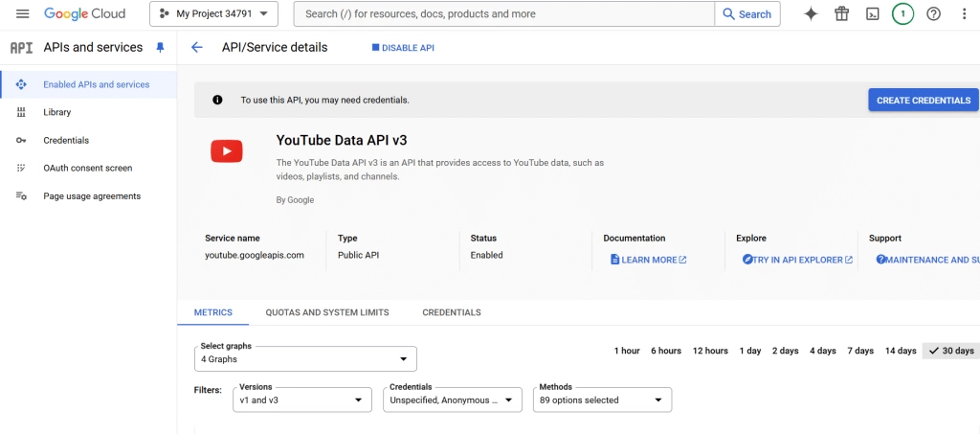Click the YouTube red play logo
The height and width of the screenshot is (434, 980).
pos(226,151)
